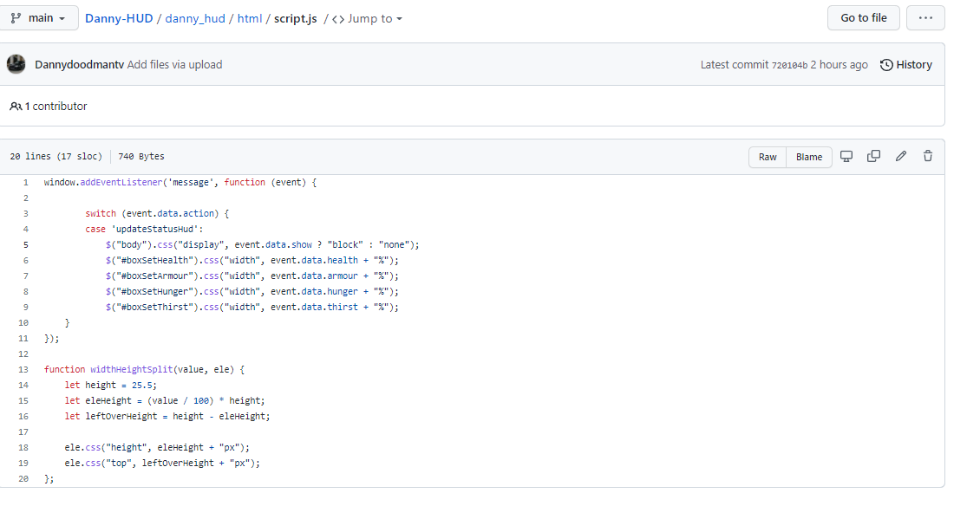Copy raw contents icon
The width and height of the screenshot is (980, 506).
pyautogui.click(x=874, y=157)
